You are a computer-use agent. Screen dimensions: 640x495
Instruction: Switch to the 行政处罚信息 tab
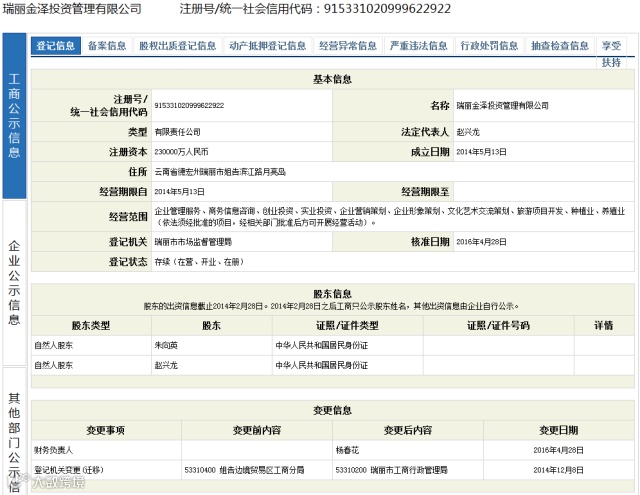click(x=489, y=46)
